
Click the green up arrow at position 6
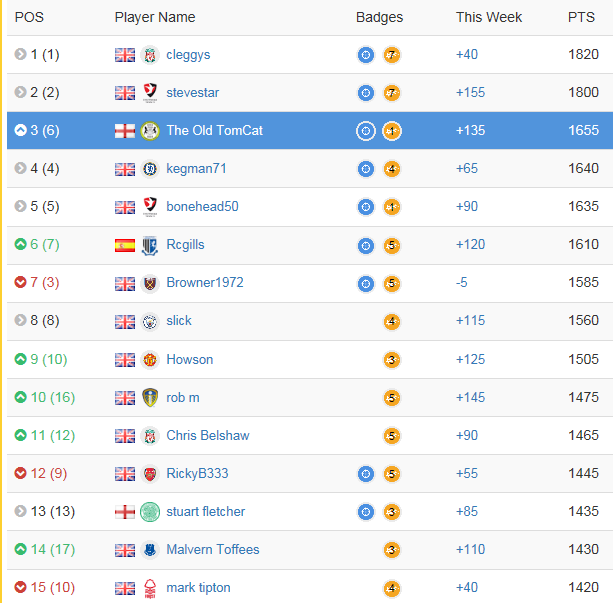[20, 244]
